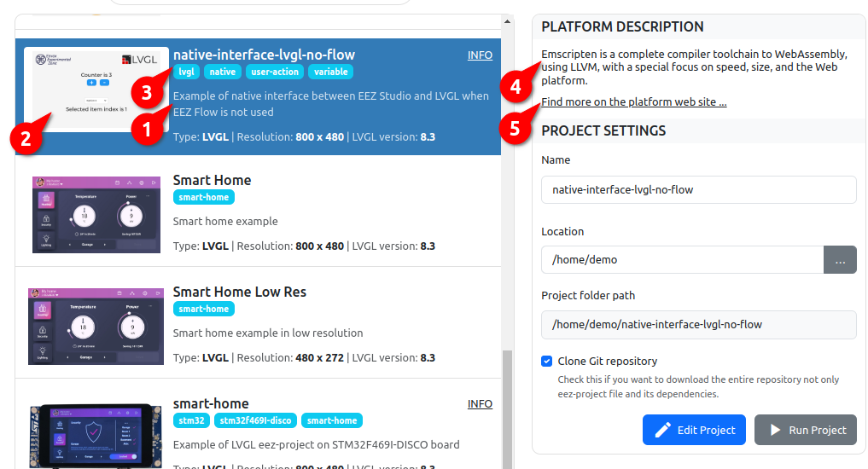This screenshot has height=469, width=868.
Task: Click 'Smart home example' description text
Action: tap(225, 221)
